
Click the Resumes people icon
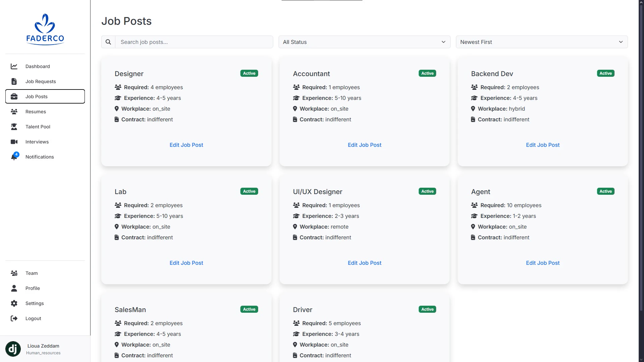pos(14,112)
